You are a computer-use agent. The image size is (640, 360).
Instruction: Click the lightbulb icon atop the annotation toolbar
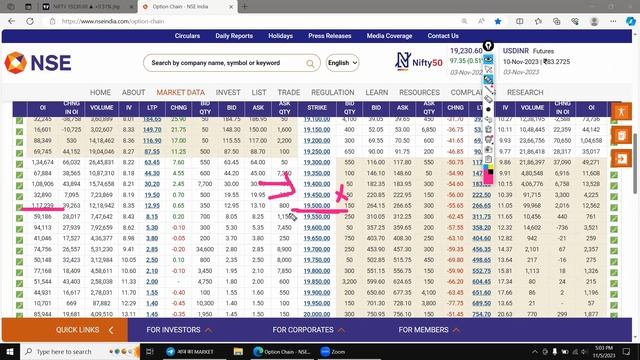(488, 46)
